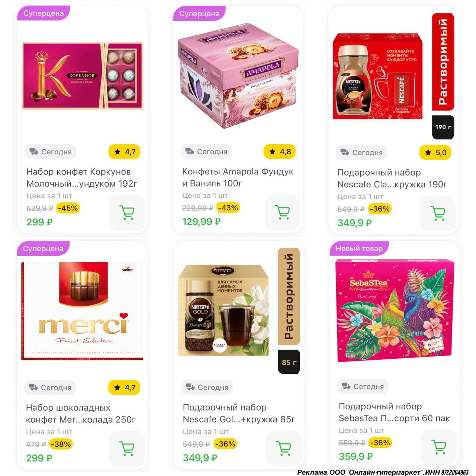Open the Коркунов chocolate box image
The width and height of the screenshot is (476, 476).
pyautogui.click(x=83, y=75)
